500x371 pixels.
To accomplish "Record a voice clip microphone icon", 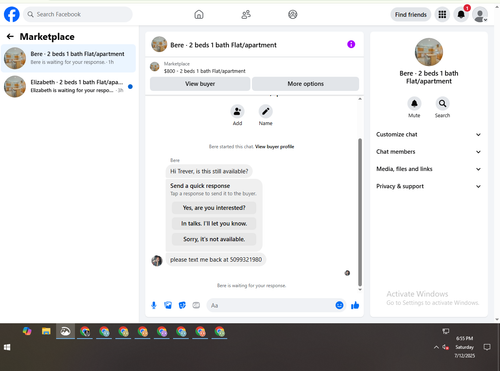I will pos(154,305).
